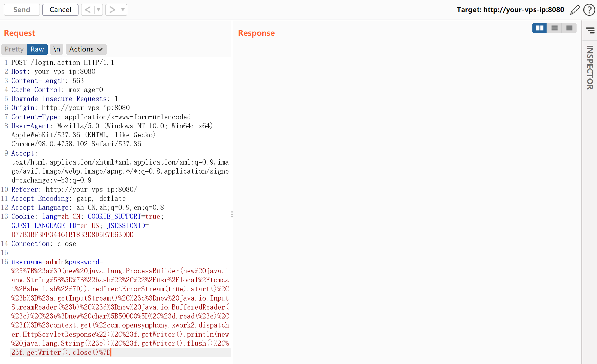Switch to side-by-side split layout
Viewport: 597px width, 364px height.
point(539,28)
